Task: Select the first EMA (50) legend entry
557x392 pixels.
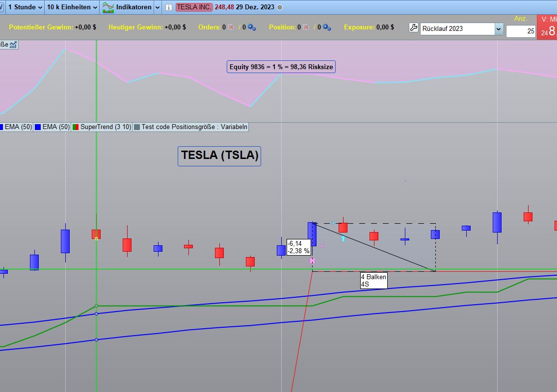Action: tap(16, 127)
